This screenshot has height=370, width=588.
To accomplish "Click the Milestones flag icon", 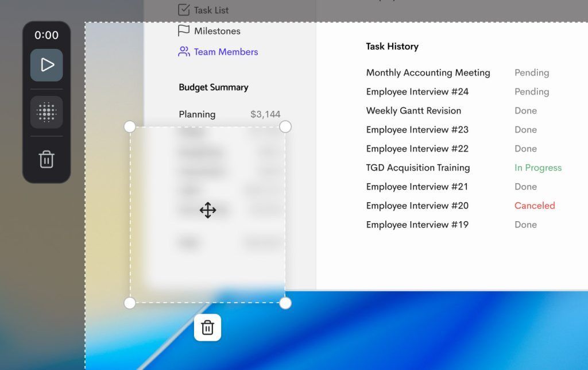I will 184,30.
